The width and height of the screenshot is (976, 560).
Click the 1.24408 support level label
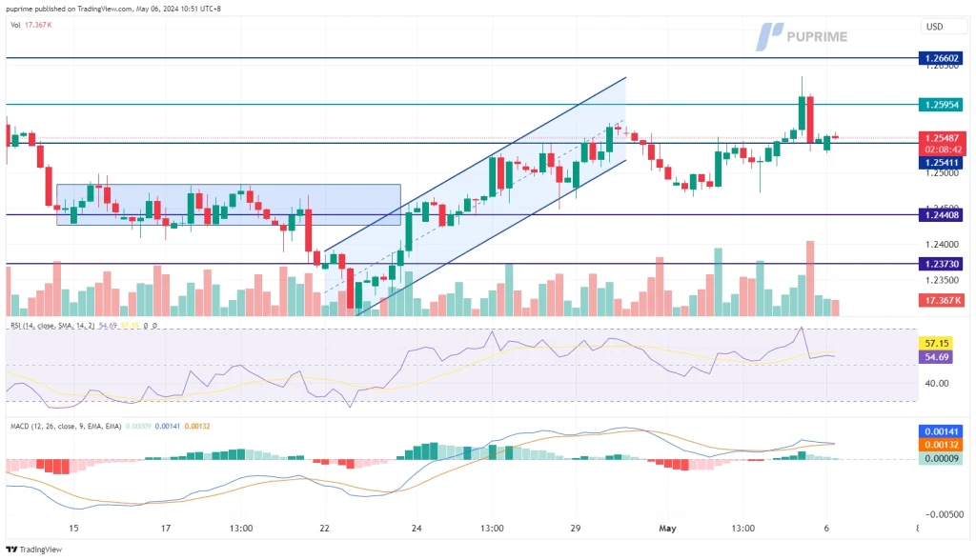click(941, 214)
